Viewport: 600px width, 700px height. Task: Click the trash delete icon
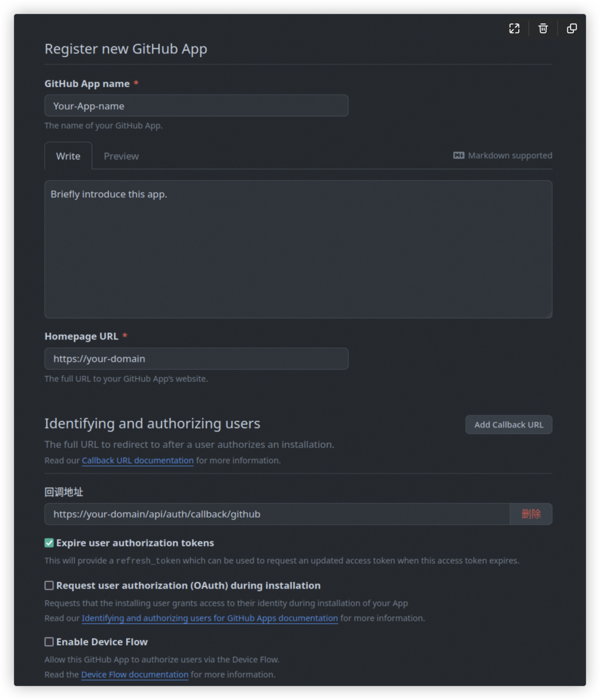pos(543,28)
